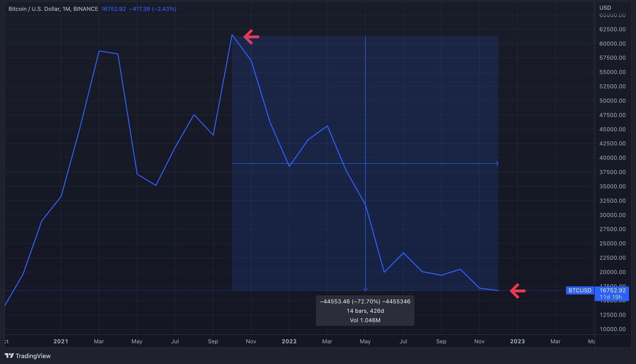Click the 11d 19h countdown label
Screen dimensions: 636x364
tap(611, 297)
